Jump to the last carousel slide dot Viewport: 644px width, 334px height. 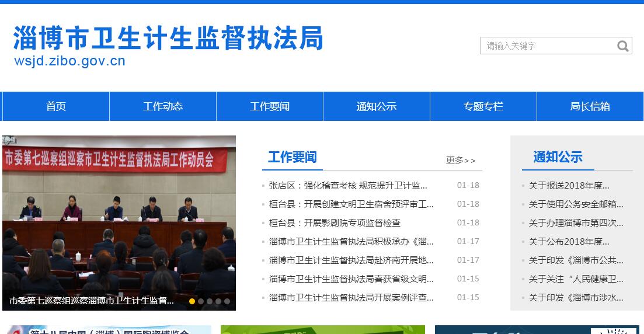coord(227,301)
